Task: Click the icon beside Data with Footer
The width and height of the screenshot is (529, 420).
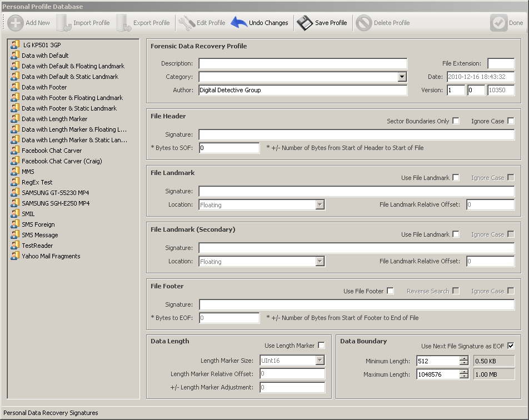Action: click(15, 87)
